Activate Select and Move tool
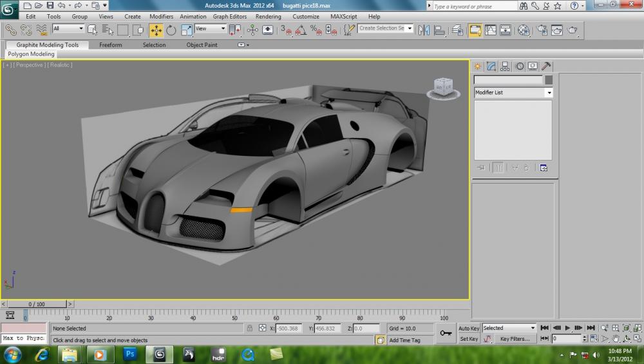 (156, 30)
